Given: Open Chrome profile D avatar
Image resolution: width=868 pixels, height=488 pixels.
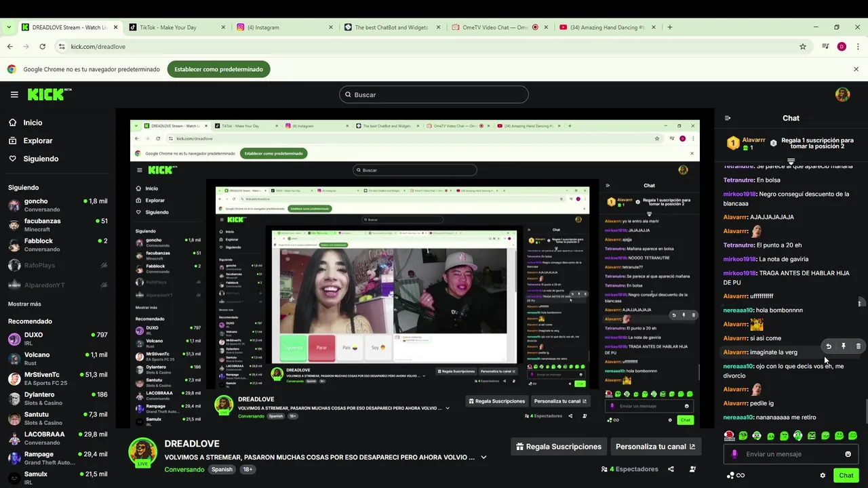Looking at the screenshot, I should [842, 47].
